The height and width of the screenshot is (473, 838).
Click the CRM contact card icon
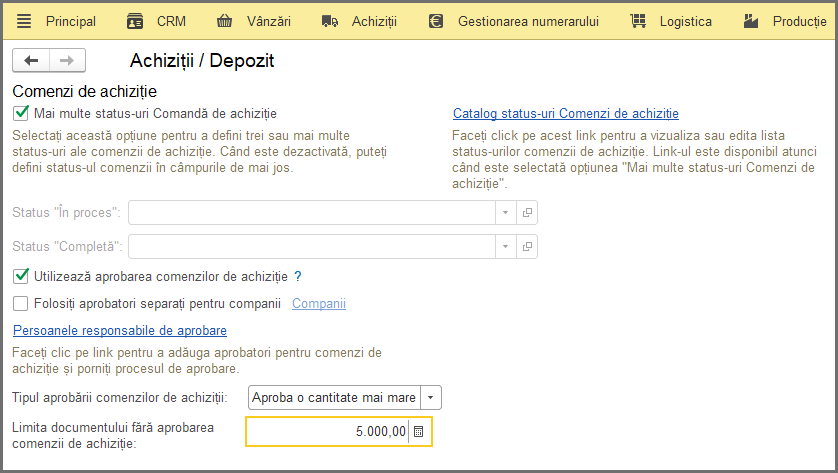[x=135, y=21]
